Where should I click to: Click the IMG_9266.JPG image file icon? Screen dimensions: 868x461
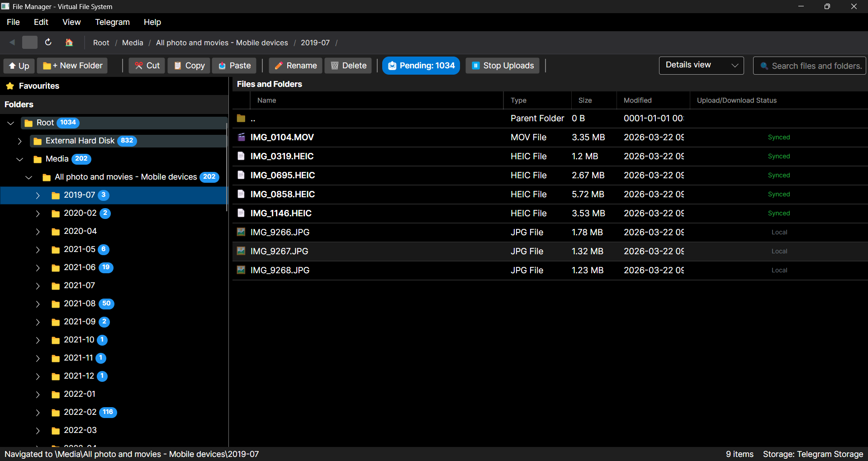(241, 232)
